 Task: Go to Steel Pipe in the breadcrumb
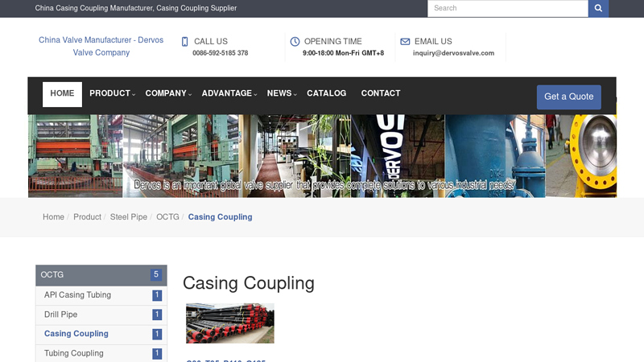click(x=129, y=217)
